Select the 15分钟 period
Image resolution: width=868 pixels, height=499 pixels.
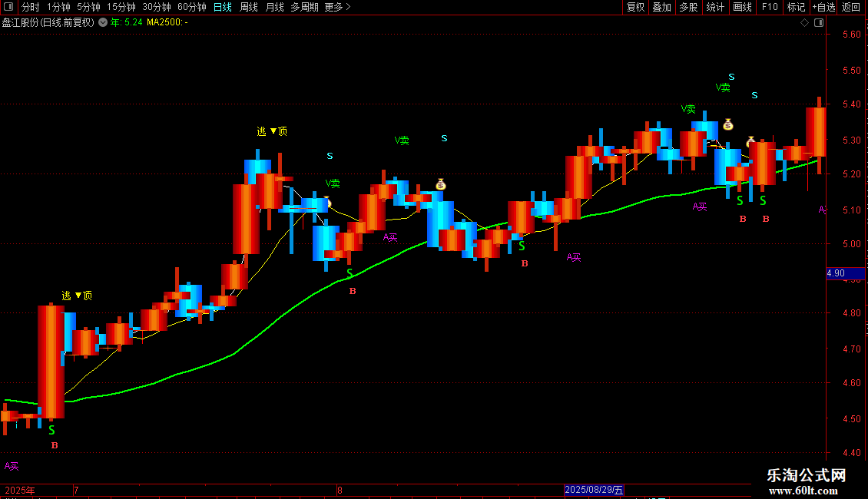(121, 7)
